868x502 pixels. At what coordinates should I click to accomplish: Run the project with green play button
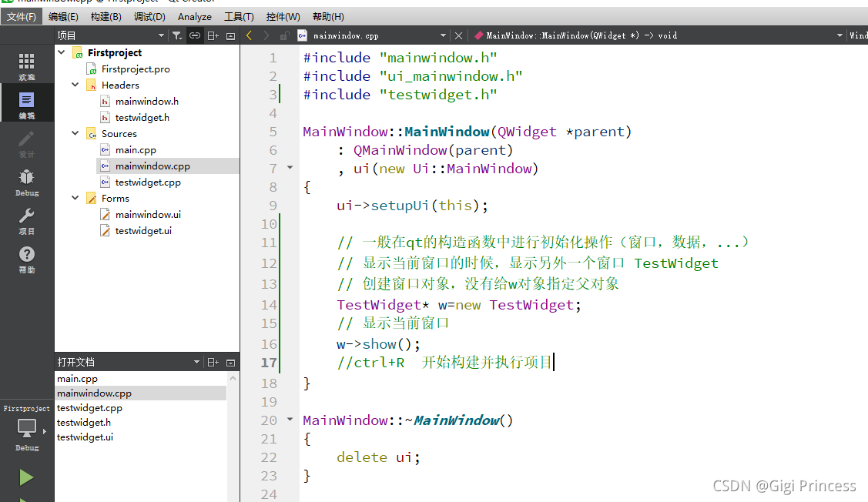26,477
